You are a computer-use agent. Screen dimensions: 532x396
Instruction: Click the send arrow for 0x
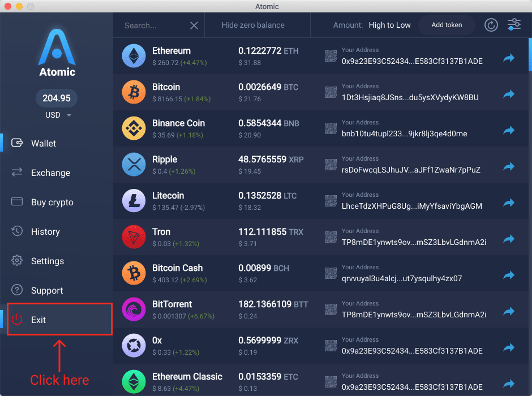click(x=509, y=347)
